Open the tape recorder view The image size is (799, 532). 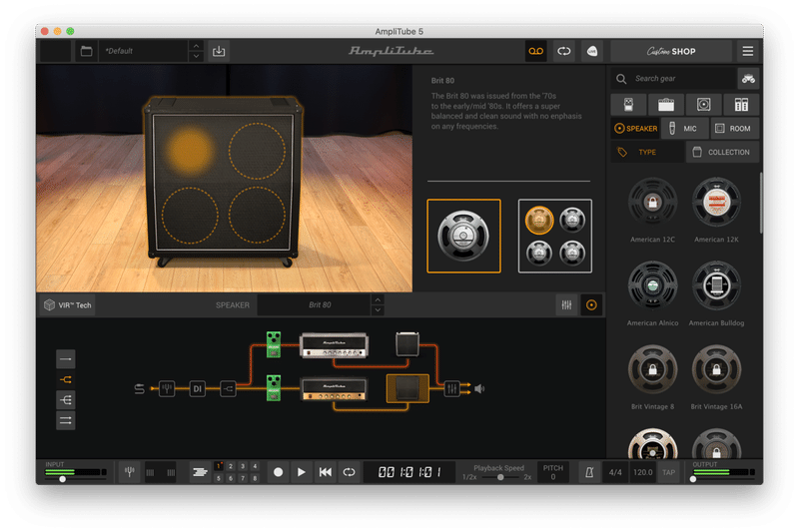point(536,52)
